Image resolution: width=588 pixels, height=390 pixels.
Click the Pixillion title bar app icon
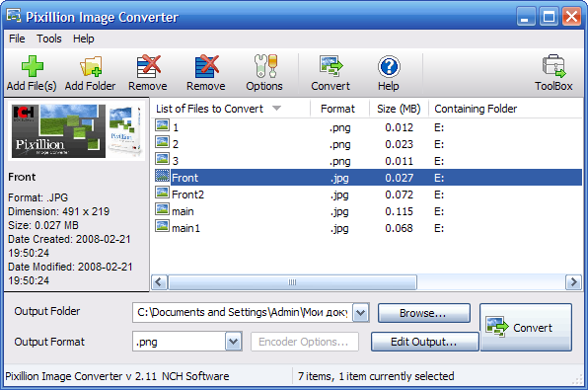14,16
